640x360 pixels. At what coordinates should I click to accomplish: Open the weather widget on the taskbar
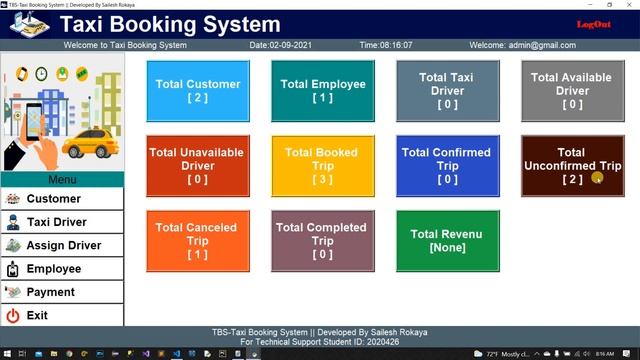coord(502,354)
